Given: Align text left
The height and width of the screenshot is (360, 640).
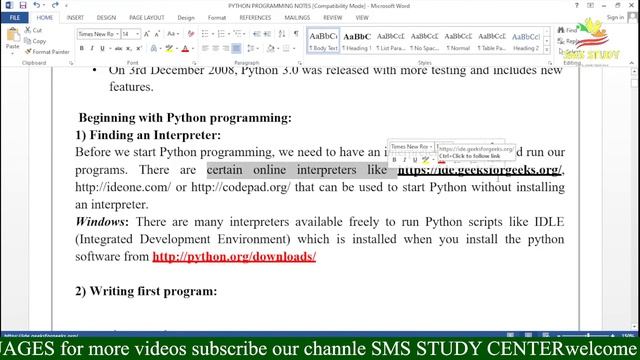Looking at the screenshot, I should (205, 49).
